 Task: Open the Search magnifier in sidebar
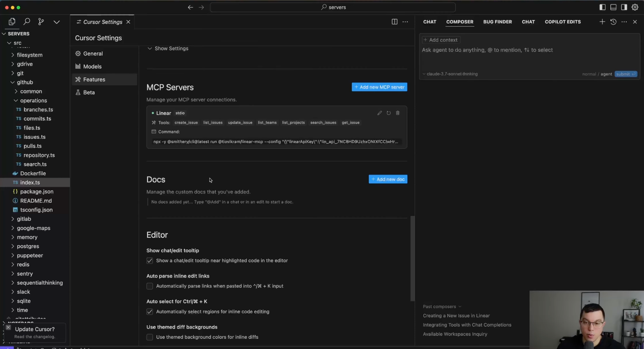27,22
